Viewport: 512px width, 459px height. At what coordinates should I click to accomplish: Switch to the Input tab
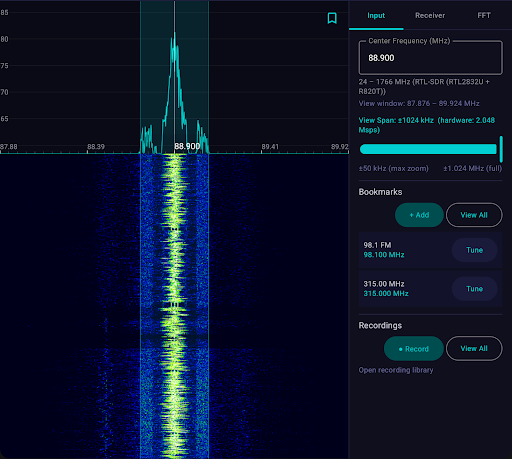(376, 15)
